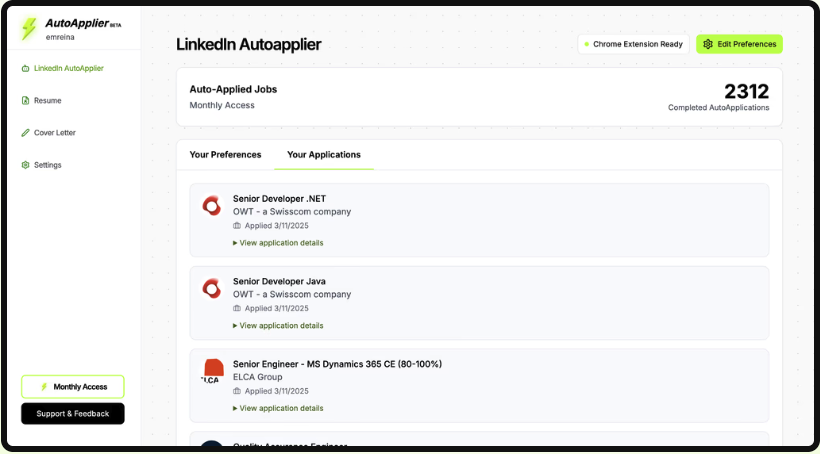This screenshot has height=454, width=820.
Task: Select the Your Applications tab
Action: coord(324,155)
